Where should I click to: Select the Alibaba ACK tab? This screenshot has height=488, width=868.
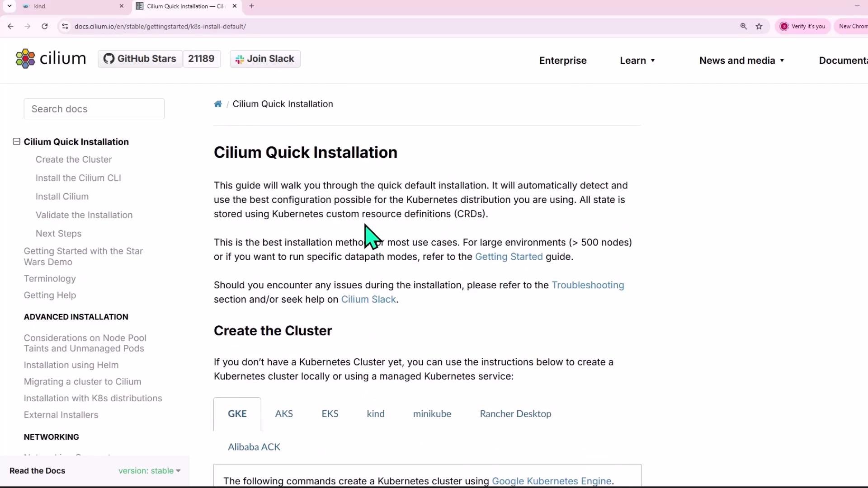tap(254, 447)
